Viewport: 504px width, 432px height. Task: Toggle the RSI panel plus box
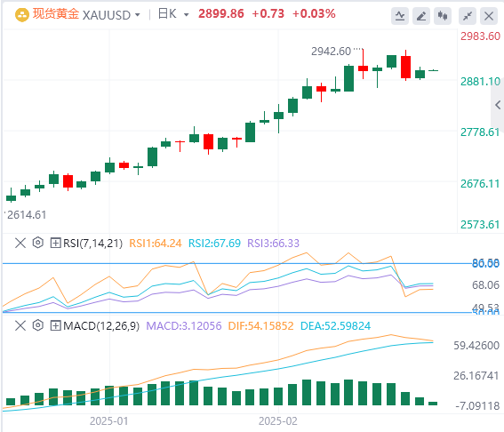pos(55,243)
